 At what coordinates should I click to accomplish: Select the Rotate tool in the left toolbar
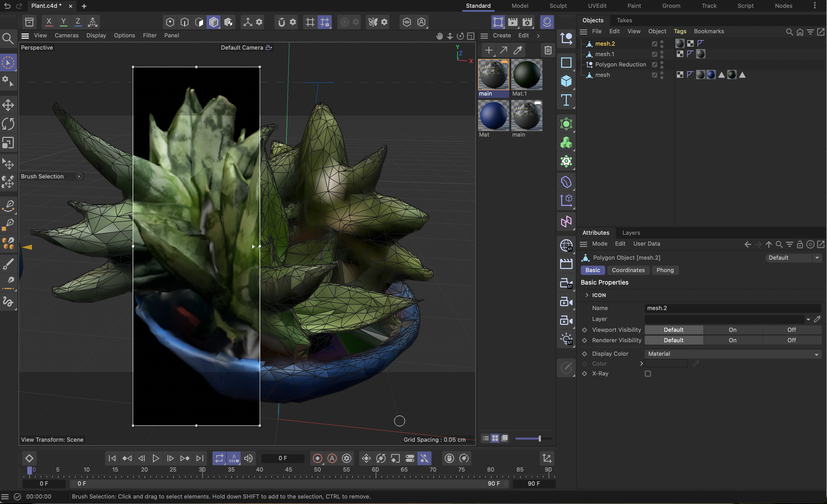[x=8, y=124]
